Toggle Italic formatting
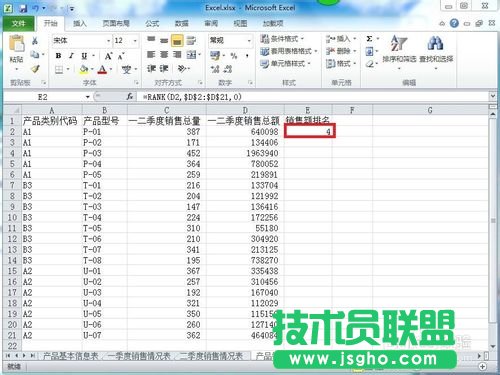 pyautogui.click(x=71, y=56)
